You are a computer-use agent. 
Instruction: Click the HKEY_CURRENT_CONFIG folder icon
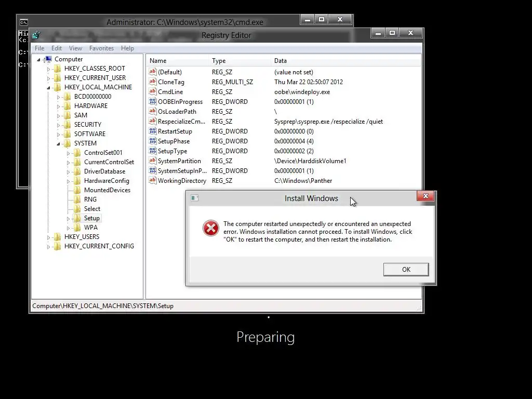pos(58,246)
